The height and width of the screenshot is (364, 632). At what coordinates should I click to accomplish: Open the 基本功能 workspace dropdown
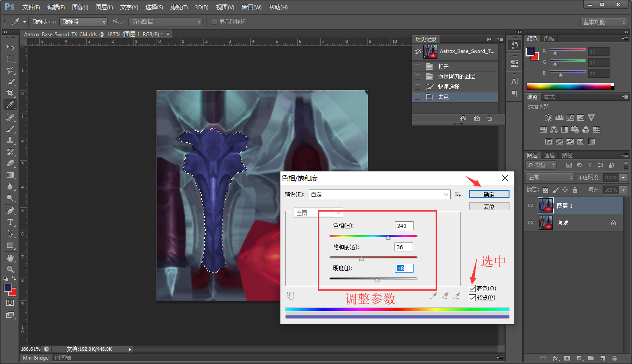coord(604,22)
